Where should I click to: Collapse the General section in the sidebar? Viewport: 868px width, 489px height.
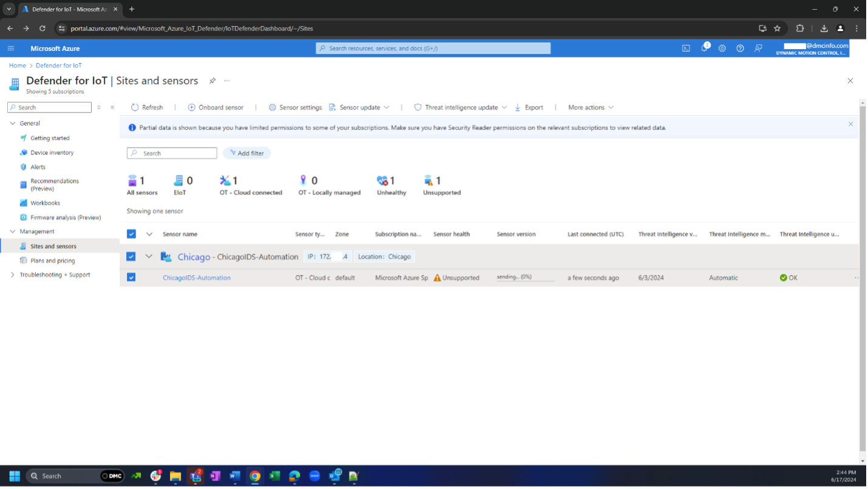(13, 123)
